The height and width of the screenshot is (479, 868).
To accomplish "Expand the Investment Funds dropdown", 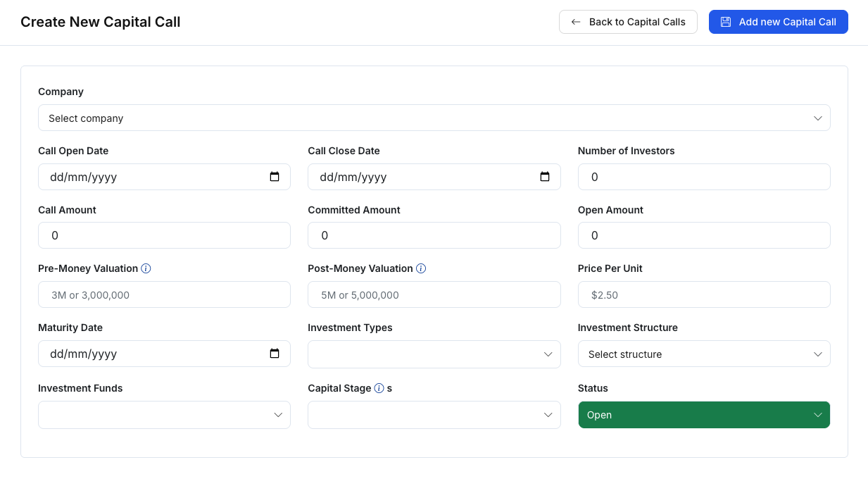I will click(x=164, y=415).
